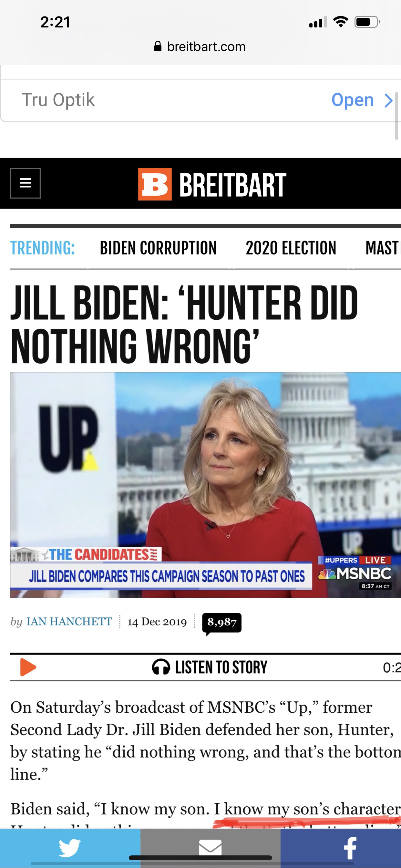401x868 pixels.
Task: Tap the BREITBART wordmark in header
Action: [x=232, y=184]
